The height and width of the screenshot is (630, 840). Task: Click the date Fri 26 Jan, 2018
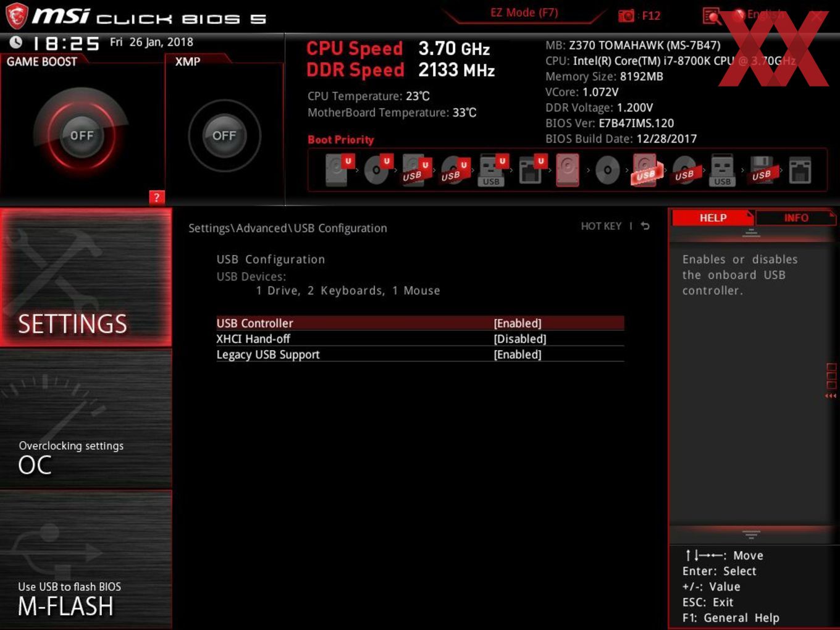pyautogui.click(x=151, y=42)
